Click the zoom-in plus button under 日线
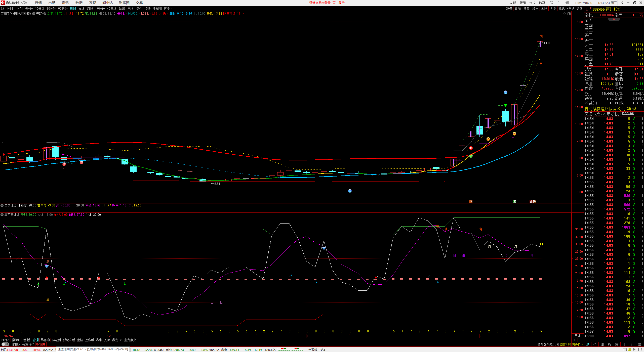Viewport: 644px width, 352px height. [575, 340]
